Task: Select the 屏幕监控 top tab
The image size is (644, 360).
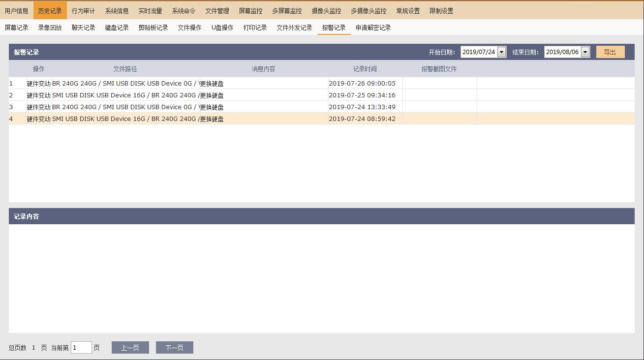Action: (x=250, y=11)
